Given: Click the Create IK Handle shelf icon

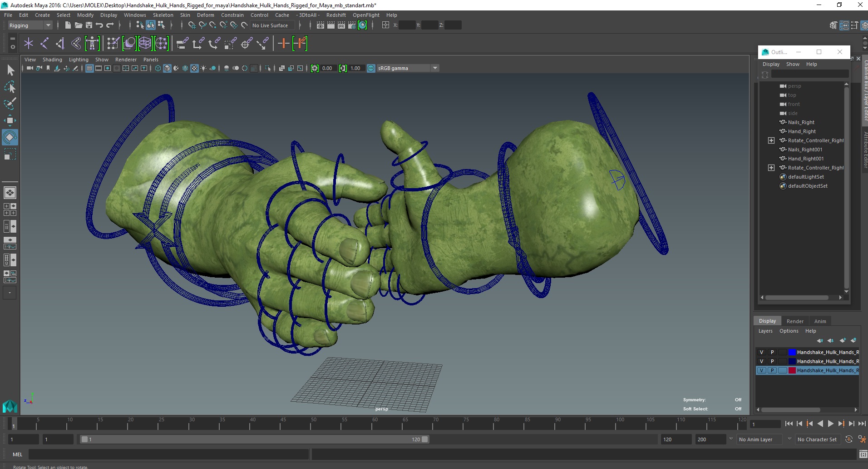Looking at the screenshot, I should click(60, 44).
